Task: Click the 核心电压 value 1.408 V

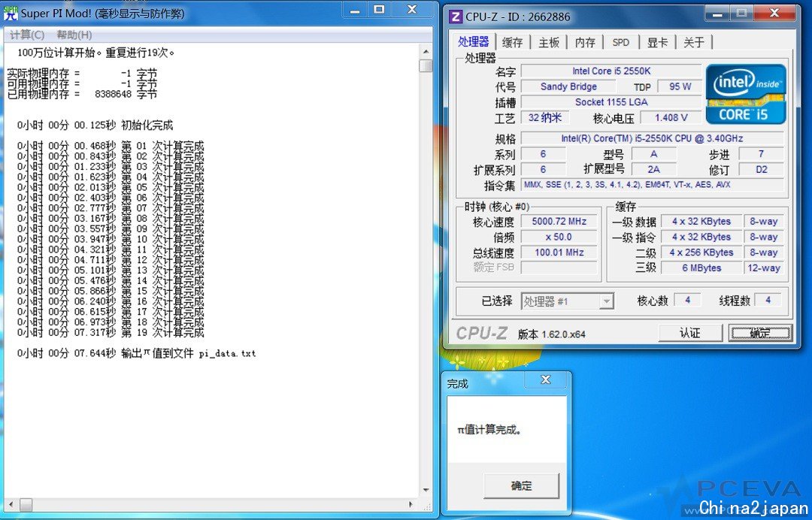Action: coord(671,117)
